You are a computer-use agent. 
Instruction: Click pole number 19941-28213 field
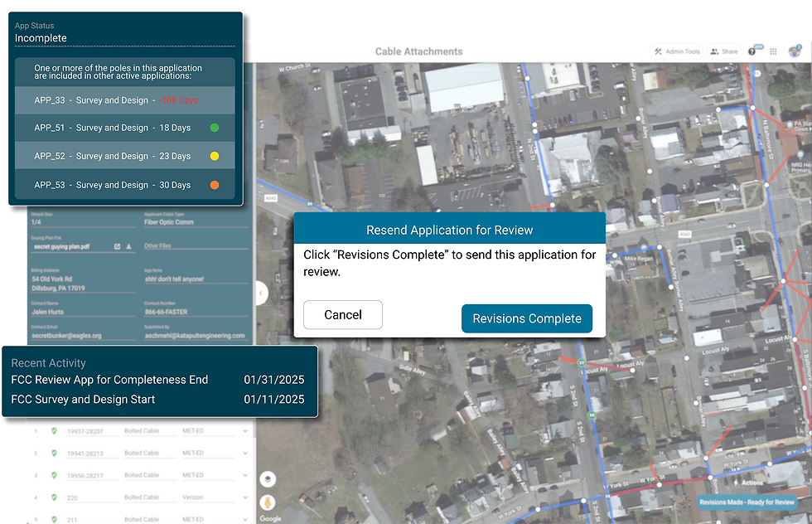click(x=92, y=454)
